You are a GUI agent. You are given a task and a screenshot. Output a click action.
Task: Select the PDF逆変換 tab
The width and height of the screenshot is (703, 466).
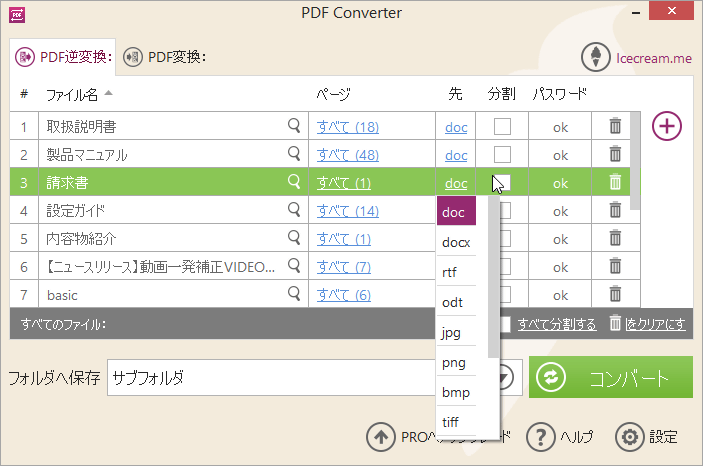[63, 57]
